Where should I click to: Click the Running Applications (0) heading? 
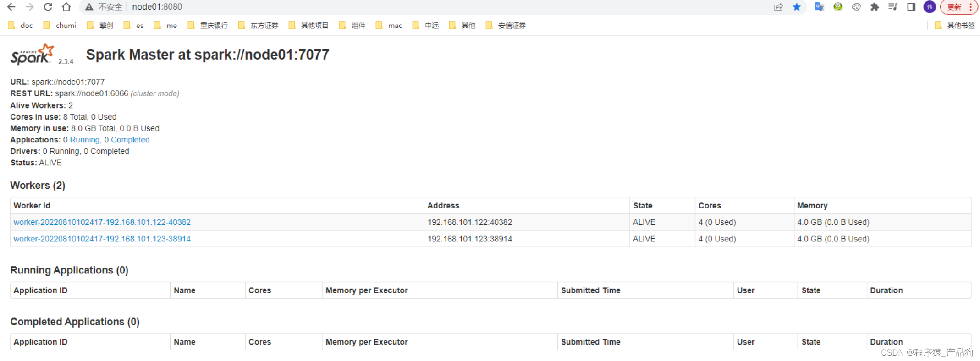click(69, 270)
